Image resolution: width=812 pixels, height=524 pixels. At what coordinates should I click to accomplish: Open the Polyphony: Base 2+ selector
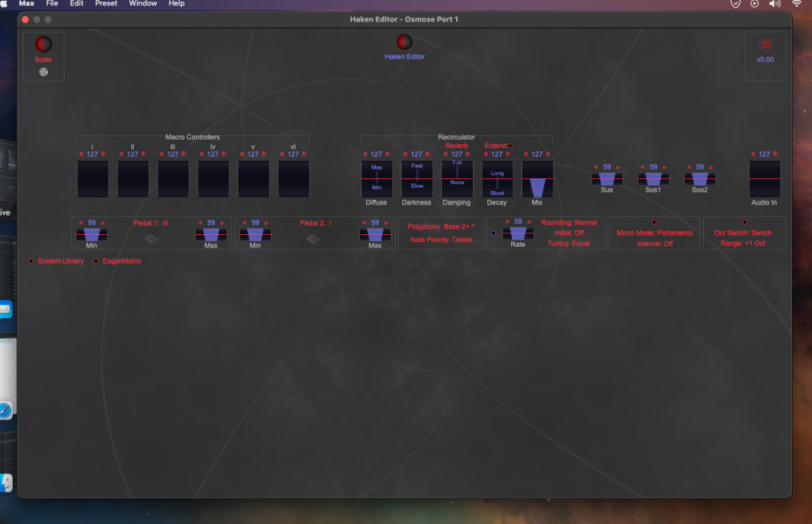click(441, 227)
